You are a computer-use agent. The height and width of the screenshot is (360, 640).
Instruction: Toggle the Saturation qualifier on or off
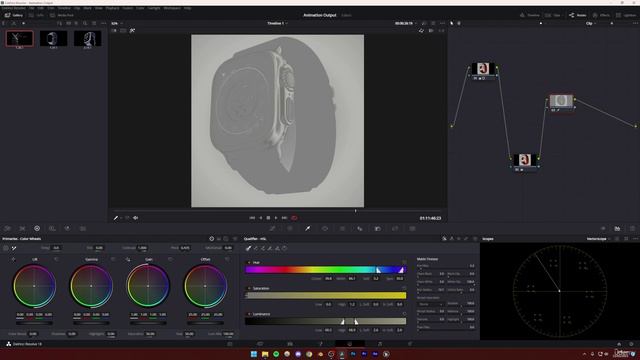point(249,288)
